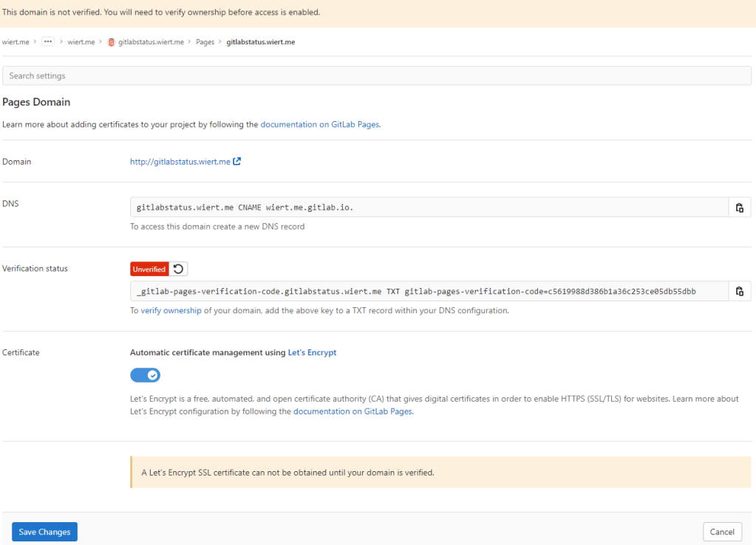Retry verification using the refresh icon

pyautogui.click(x=177, y=269)
